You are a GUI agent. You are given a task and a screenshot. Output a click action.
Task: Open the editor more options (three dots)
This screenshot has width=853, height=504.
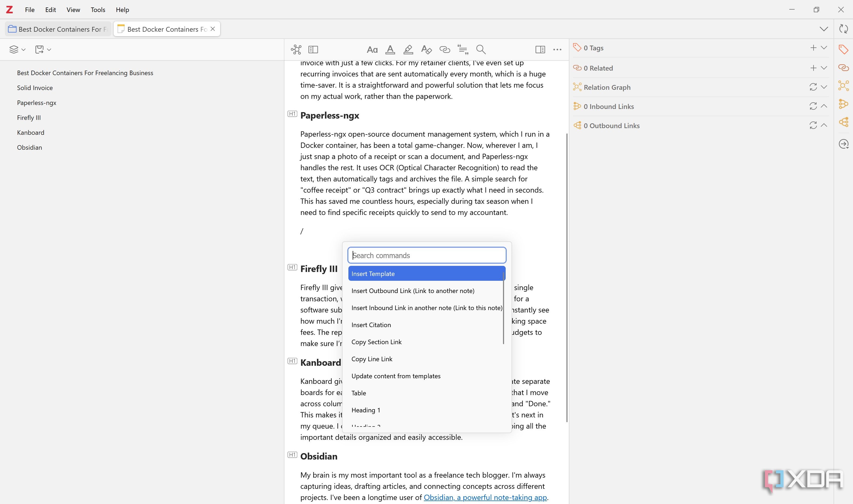(557, 50)
